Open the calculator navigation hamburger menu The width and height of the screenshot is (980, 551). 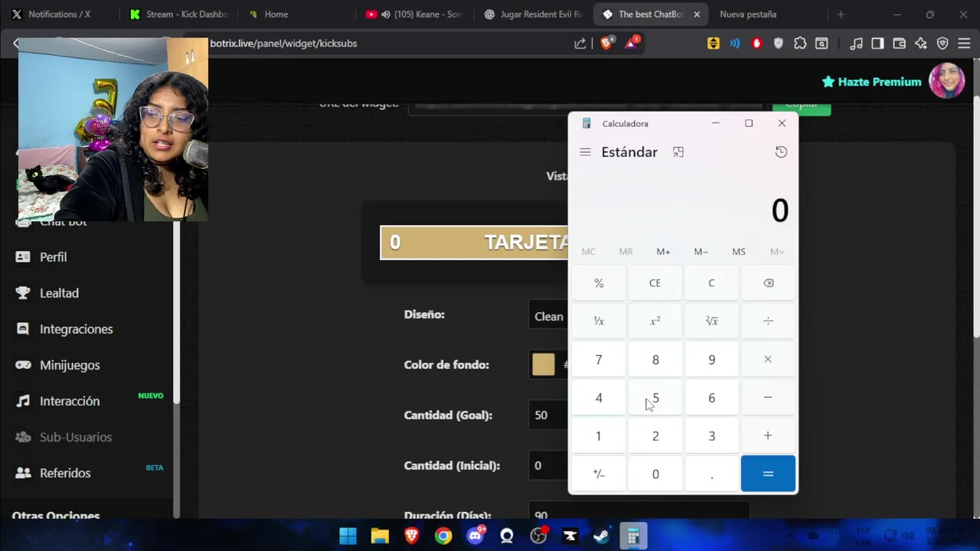point(585,152)
